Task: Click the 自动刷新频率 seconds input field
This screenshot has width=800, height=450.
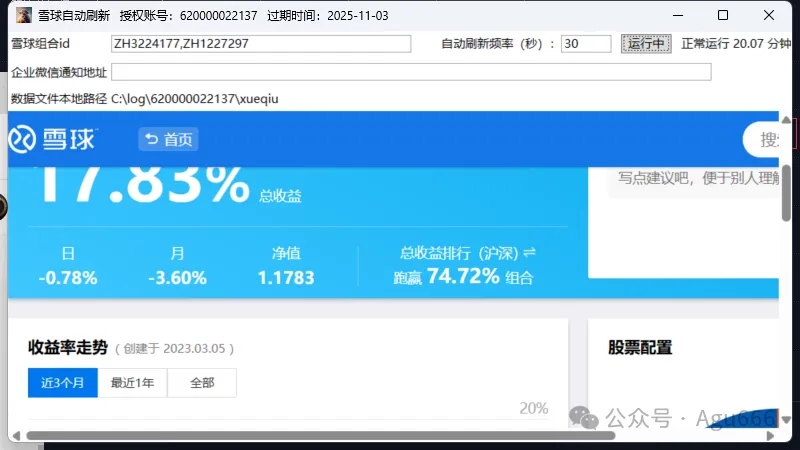Action: coord(586,44)
